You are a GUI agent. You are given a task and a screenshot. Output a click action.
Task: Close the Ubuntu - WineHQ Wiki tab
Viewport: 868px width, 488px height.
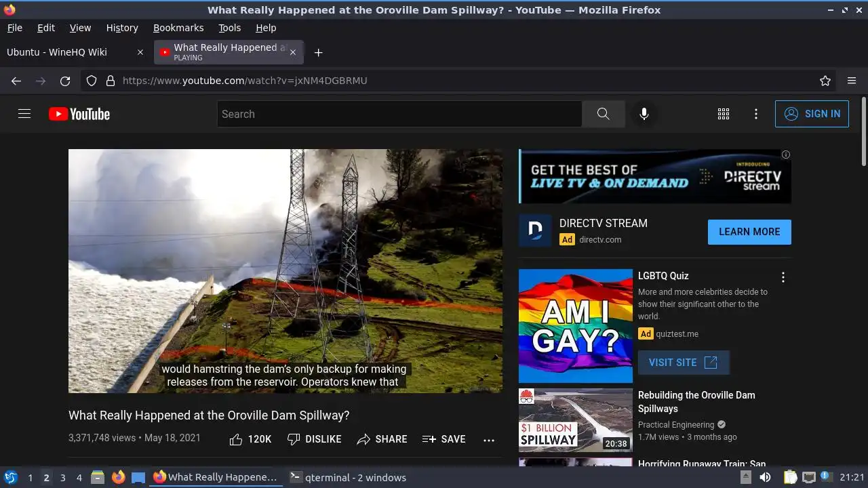[x=140, y=52]
